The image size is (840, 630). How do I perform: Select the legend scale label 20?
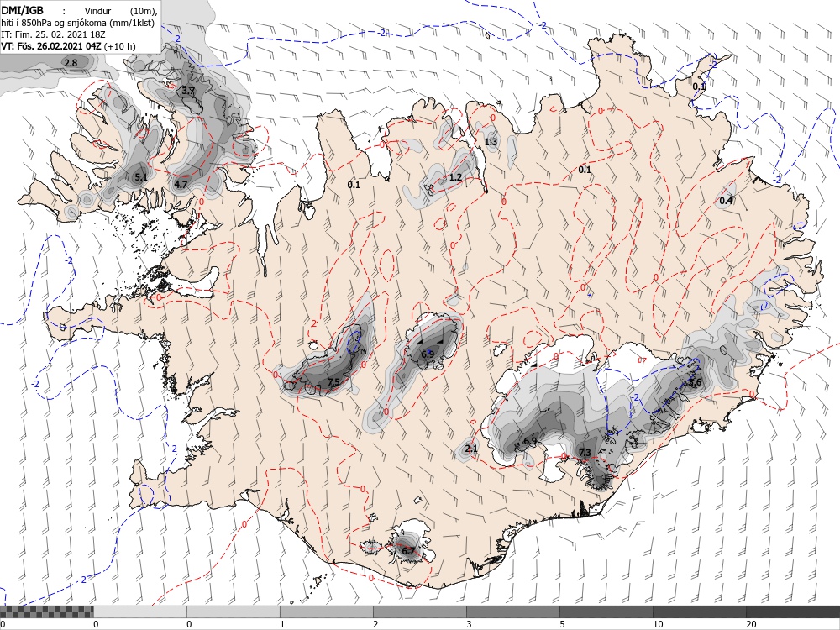(751, 624)
